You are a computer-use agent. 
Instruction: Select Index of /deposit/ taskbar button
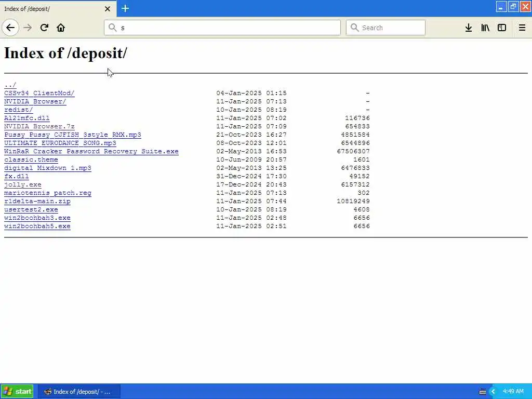click(x=79, y=392)
